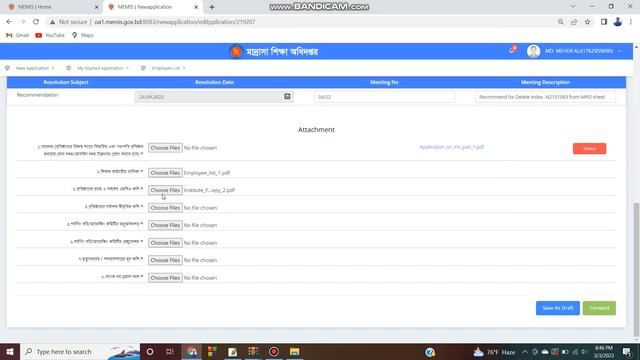The width and height of the screenshot is (640, 360).
Task: Open Chrome profile avatar in toolbar
Action: pos(618,22)
